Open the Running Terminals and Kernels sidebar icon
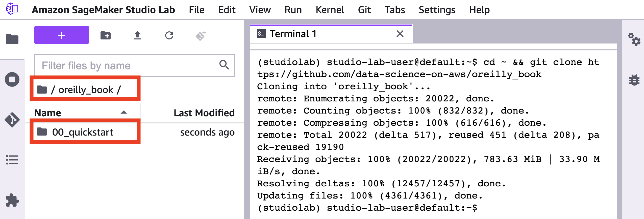The image size is (644, 219). pyautogui.click(x=12, y=79)
